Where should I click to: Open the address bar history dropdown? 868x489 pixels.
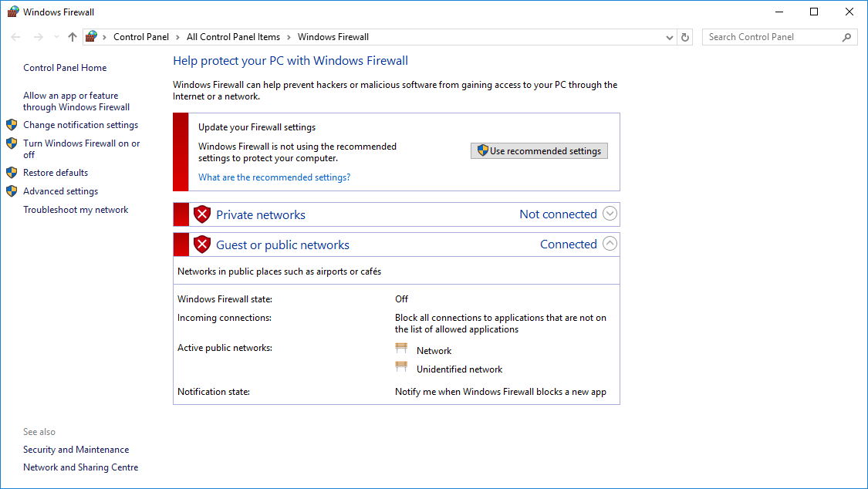669,38
